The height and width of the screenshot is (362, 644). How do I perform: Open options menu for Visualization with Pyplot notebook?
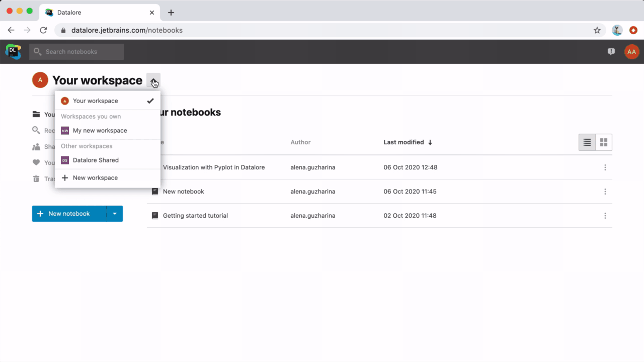[605, 167]
